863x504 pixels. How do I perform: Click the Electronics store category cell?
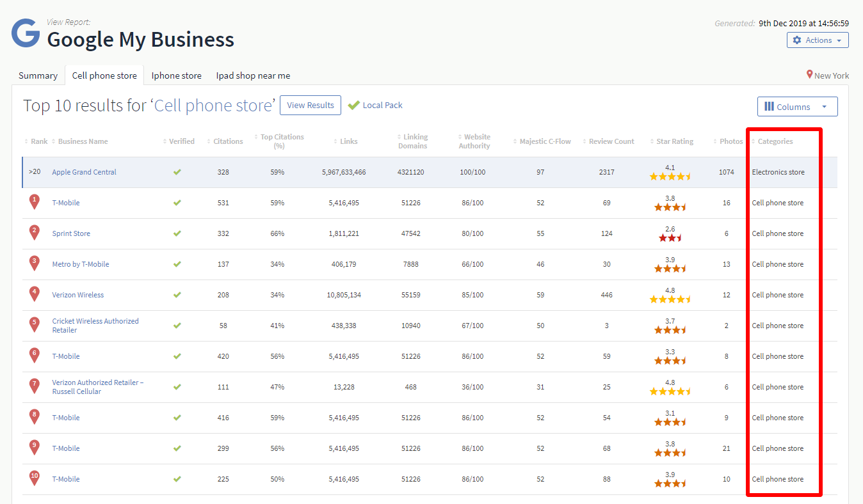pos(778,172)
